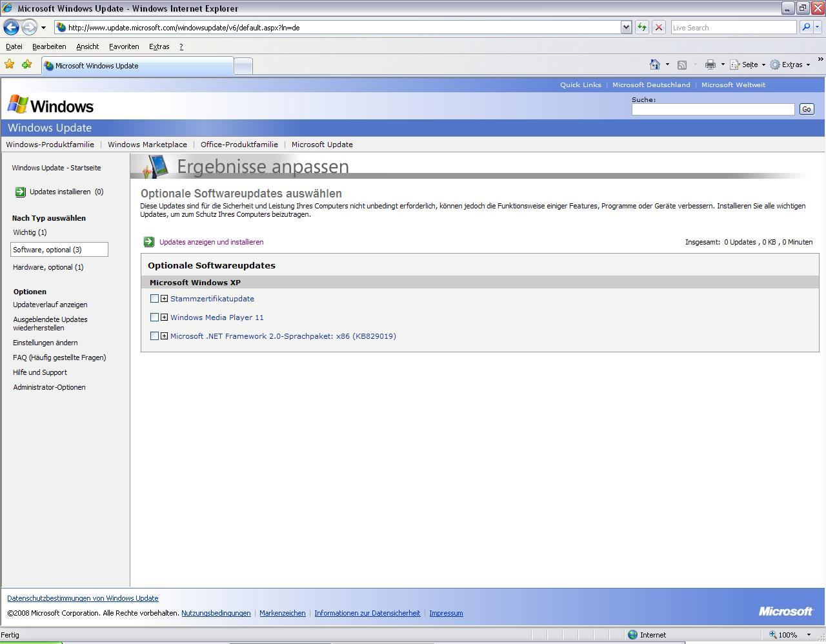Select the Microsoft Windows Update tab
826x644 pixels.
click(137, 66)
